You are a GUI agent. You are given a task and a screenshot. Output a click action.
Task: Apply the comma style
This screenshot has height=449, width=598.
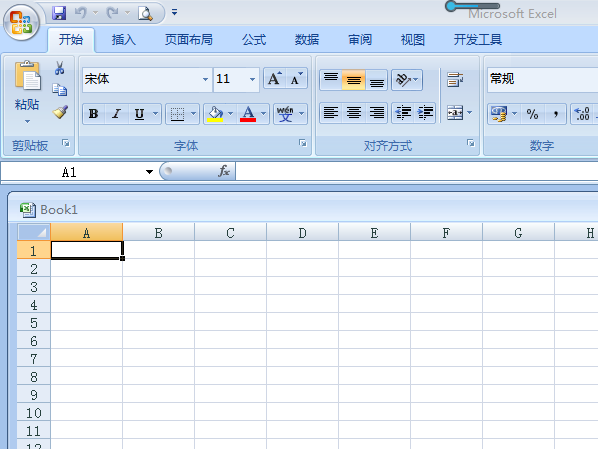(x=555, y=114)
